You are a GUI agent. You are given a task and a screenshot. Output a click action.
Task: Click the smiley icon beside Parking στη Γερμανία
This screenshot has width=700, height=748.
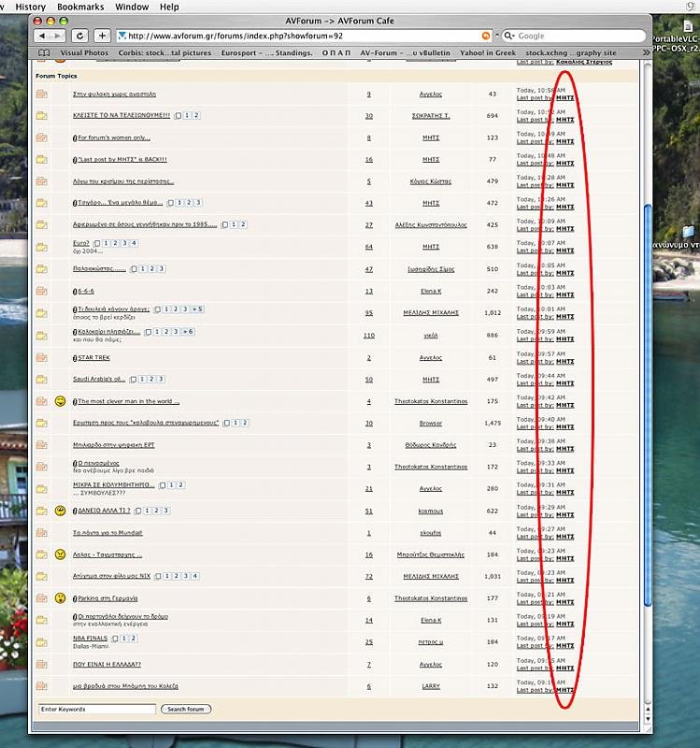tap(61, 597)
